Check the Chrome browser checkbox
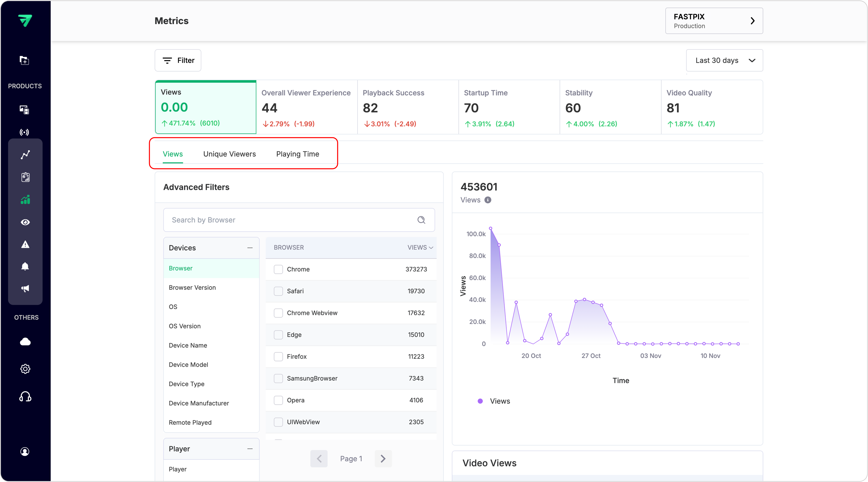This screenshot has height=482, width=868. (278, 269)
